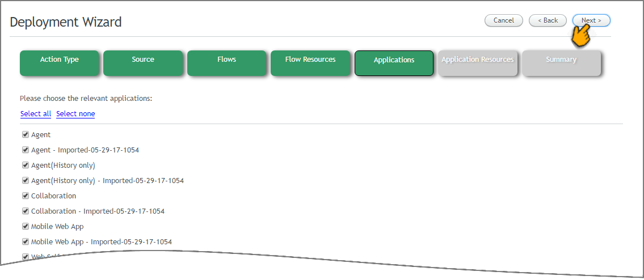The image size is (644, 280).
Task: Open the Application Resources wizard step
Action: tap(478, 63)
